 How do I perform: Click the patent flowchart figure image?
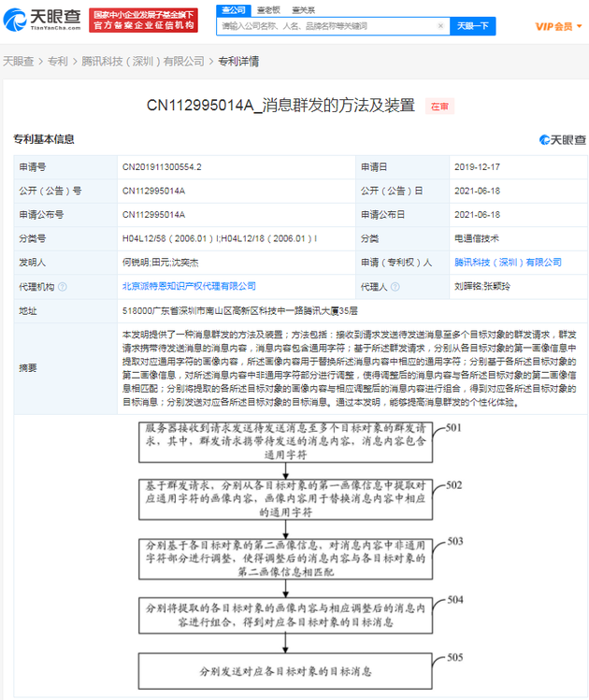click(x=300, y=555)
